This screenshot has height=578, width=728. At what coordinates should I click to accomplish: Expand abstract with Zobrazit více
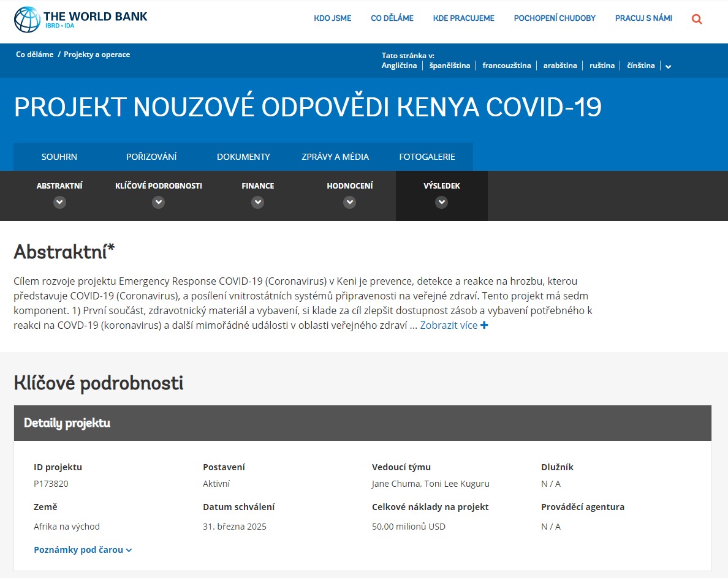coord(449,325)
